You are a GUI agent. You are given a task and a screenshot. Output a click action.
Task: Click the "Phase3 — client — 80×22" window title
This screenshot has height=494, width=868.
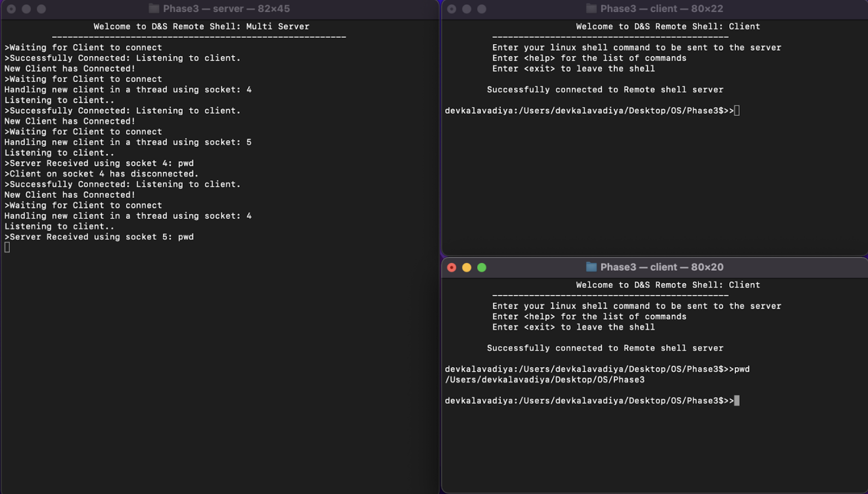(662, 9)
